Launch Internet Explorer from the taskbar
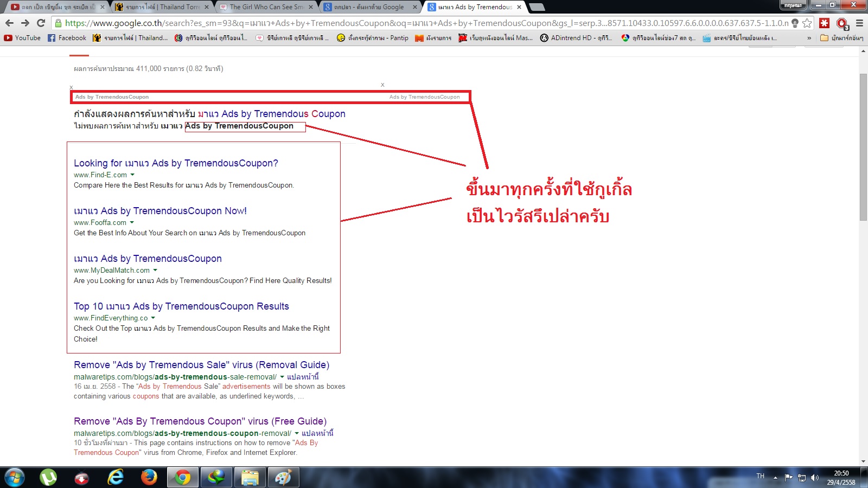Screen dimensions: 868x488 116,478
